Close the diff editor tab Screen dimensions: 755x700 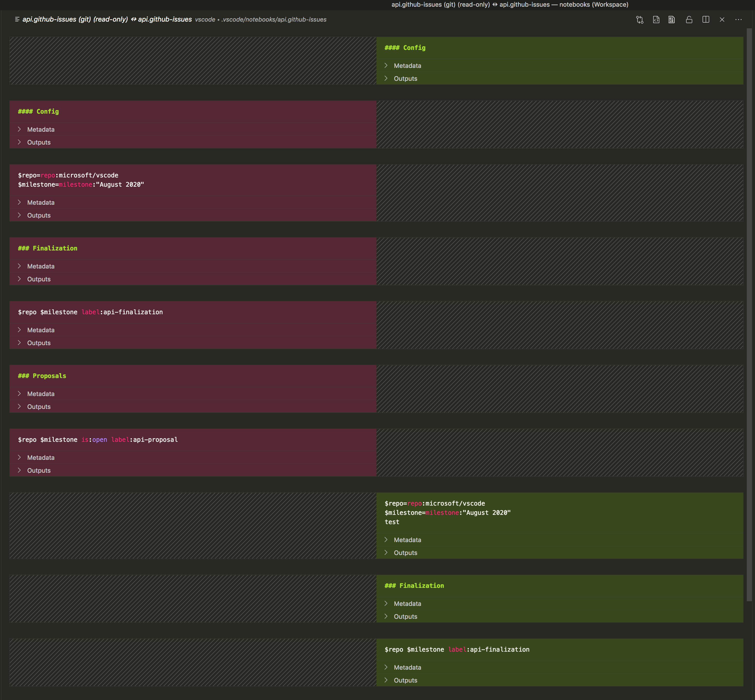722,20
